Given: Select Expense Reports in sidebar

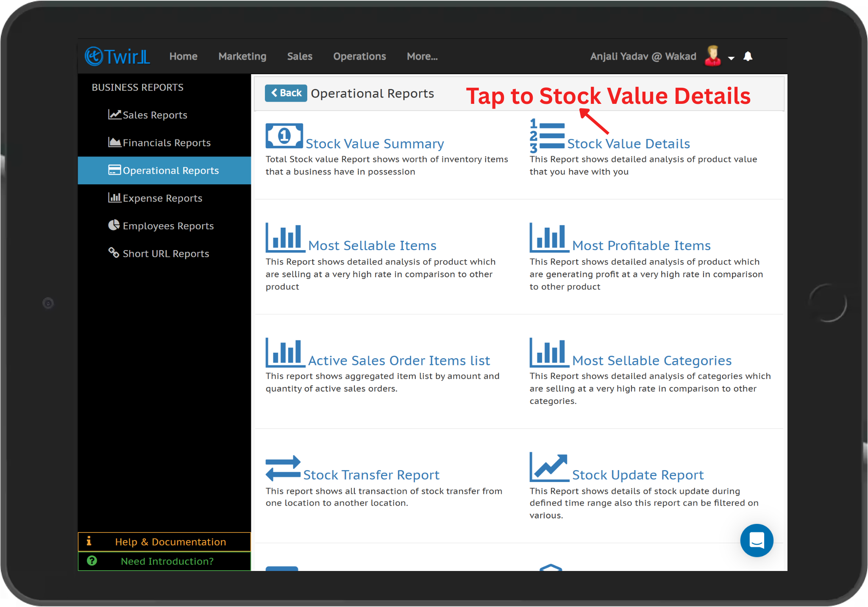Looking at the screenshot, I should (x=162, y=198).
